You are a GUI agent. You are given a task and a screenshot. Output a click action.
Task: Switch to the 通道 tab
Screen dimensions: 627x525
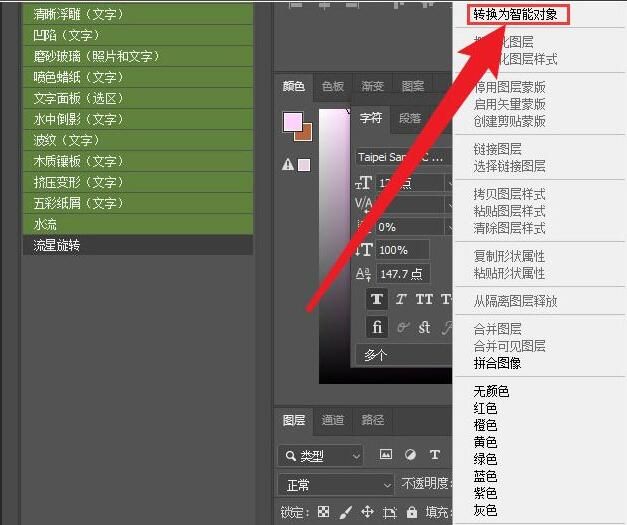[333, 420]
